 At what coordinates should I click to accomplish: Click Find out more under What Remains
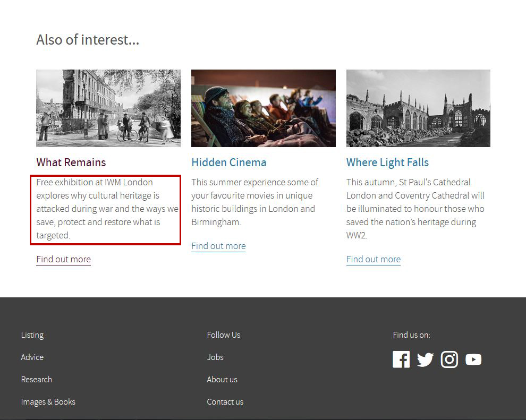pyautogui.click(x=63, y=259)
